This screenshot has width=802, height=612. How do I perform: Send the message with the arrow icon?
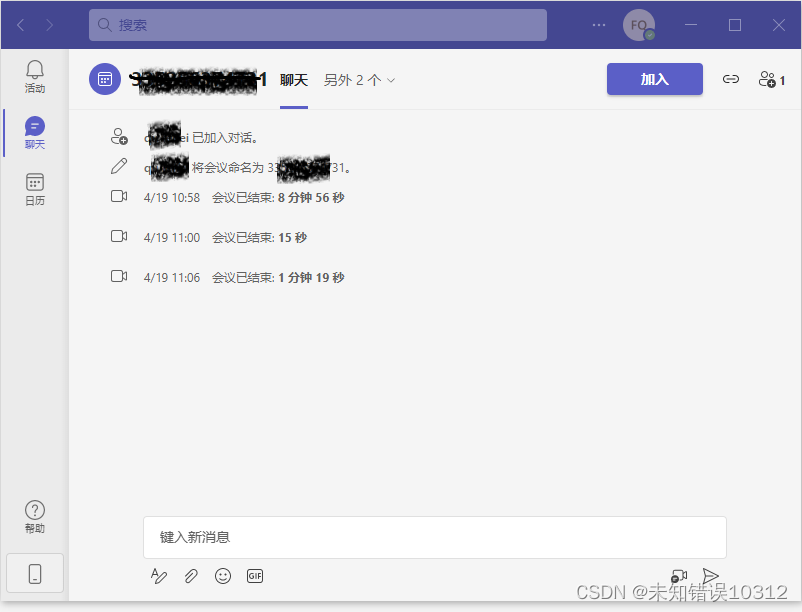pos(711,576)
